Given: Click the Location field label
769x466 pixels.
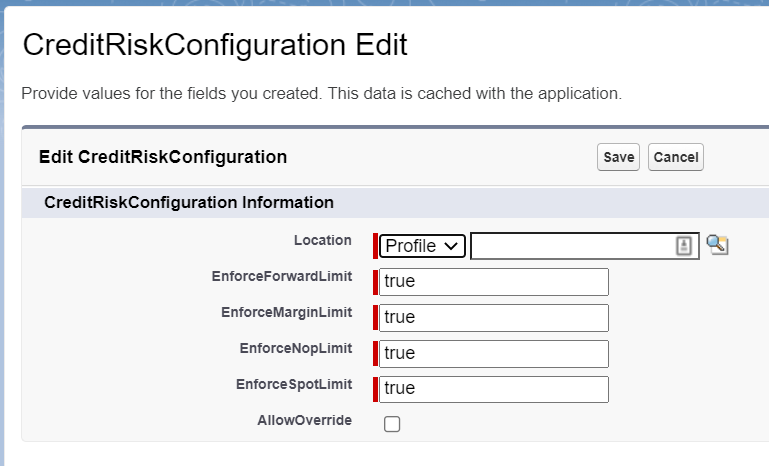Looking at the screenshot, I should pos(322,240).
